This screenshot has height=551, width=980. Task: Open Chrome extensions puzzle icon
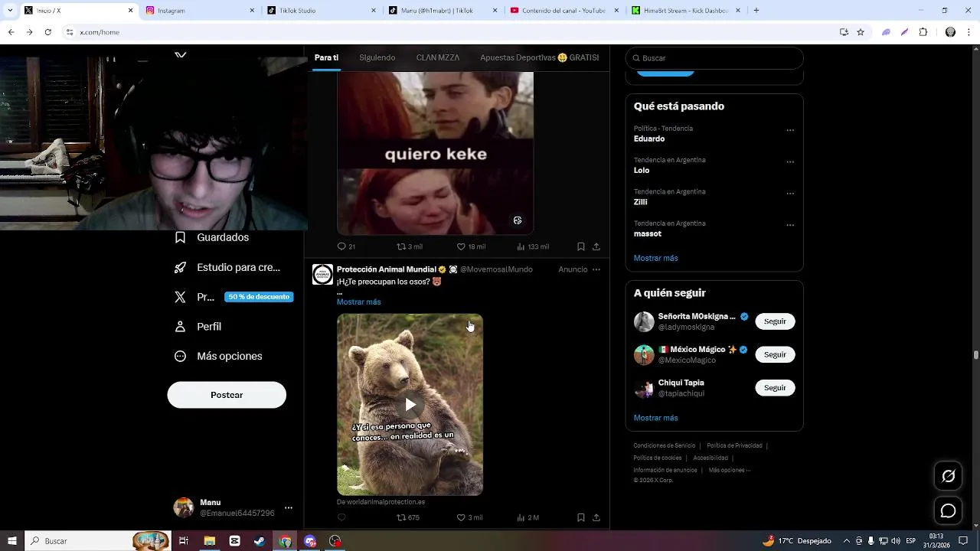pos(923,32)
